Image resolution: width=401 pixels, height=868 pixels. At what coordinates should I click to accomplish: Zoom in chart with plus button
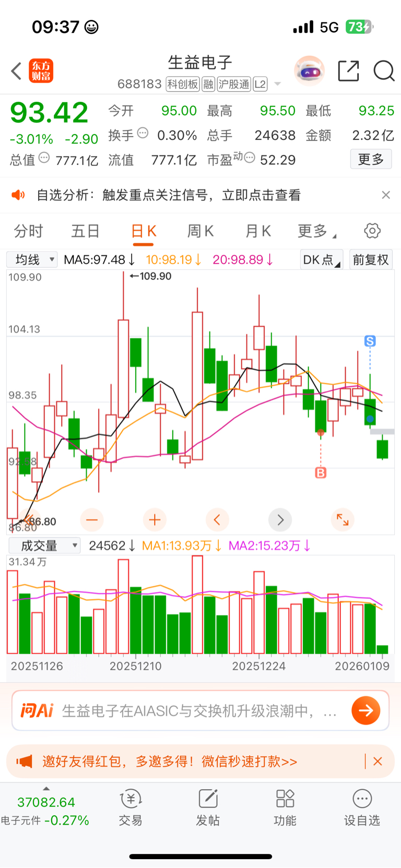155,520
